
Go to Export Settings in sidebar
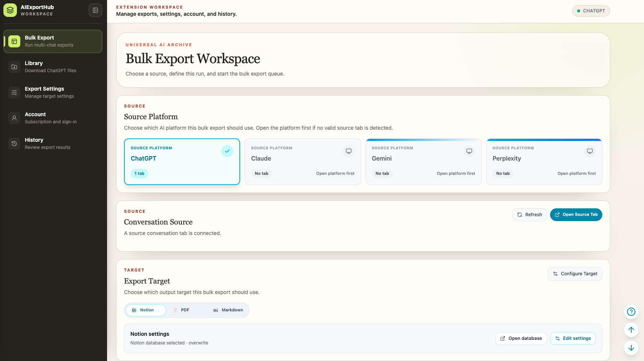click(x=53, y=93)
